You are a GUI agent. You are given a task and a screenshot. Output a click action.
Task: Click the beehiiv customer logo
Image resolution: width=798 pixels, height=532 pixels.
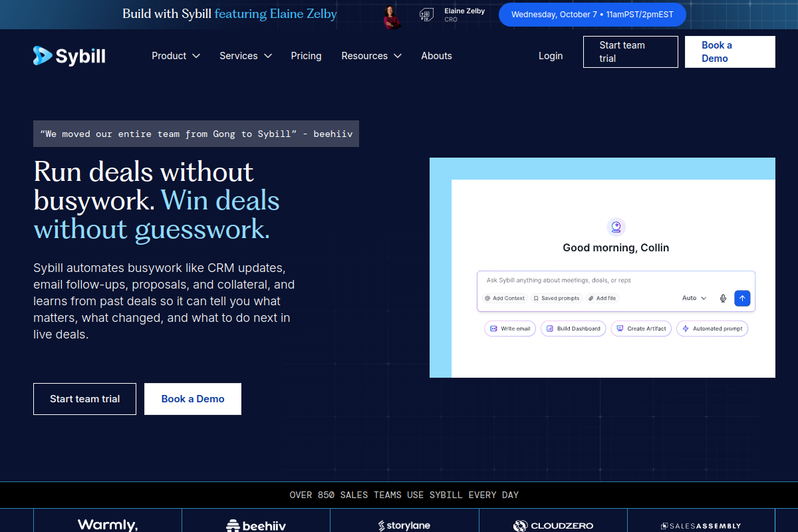tap(256, 526)
